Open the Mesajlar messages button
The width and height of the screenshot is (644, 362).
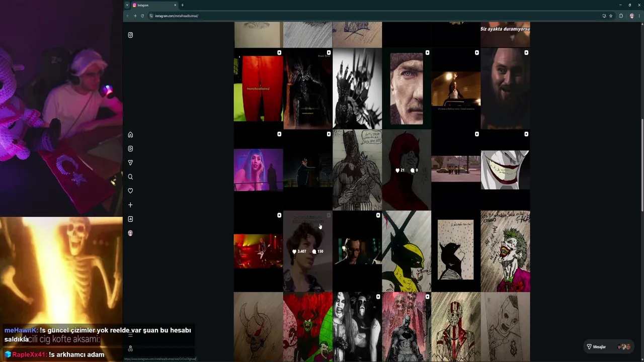coord(609,347)
